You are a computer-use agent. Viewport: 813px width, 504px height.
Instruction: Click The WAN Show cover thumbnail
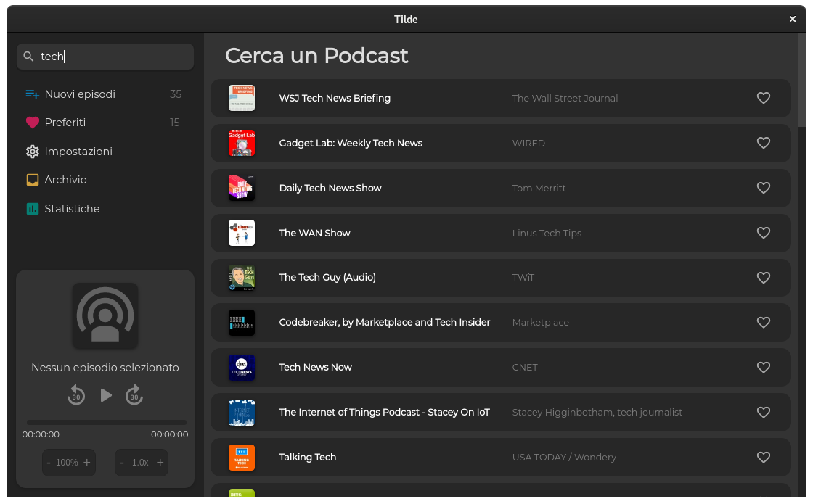242,233
